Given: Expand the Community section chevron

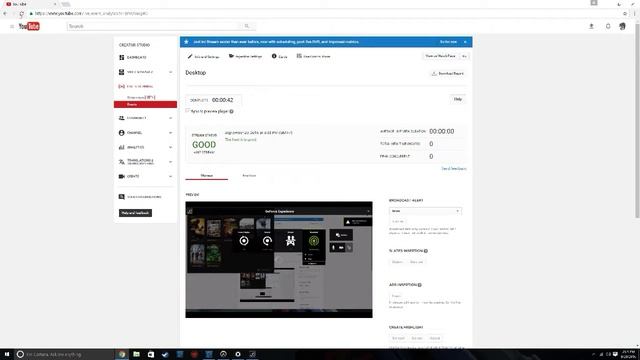Looking at the screenshot, I should tap(171, 118).
